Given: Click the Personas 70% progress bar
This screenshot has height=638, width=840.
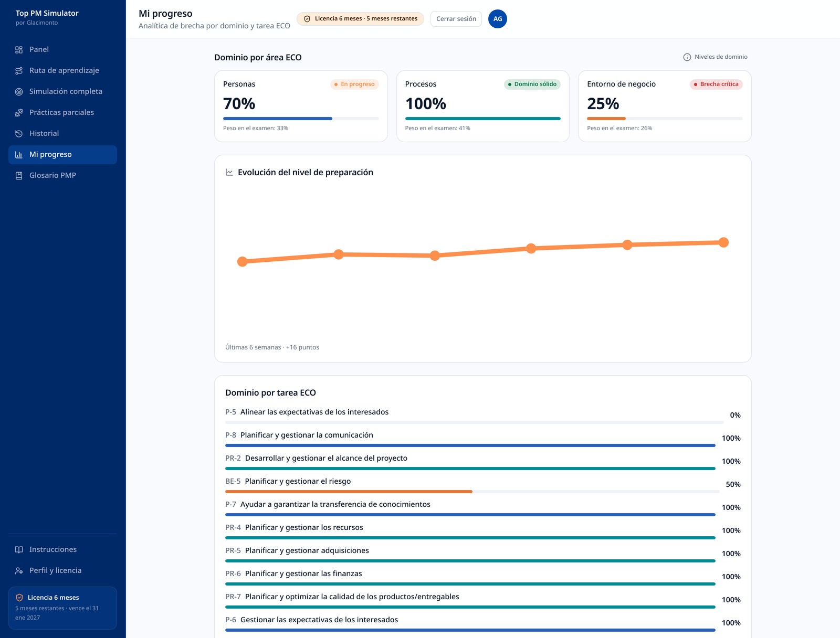Looking at the screenshot, I should click(301, 119).
